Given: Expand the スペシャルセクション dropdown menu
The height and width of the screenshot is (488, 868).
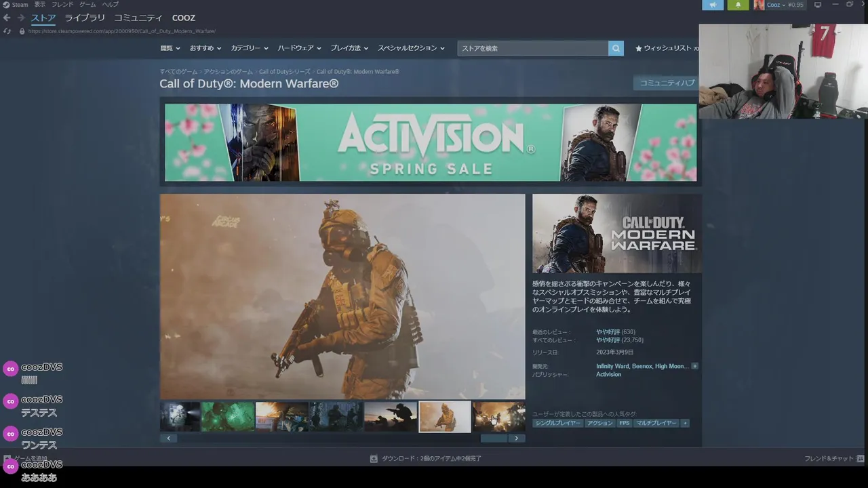Looking at the screenshot, I should [x=411, y=48].
